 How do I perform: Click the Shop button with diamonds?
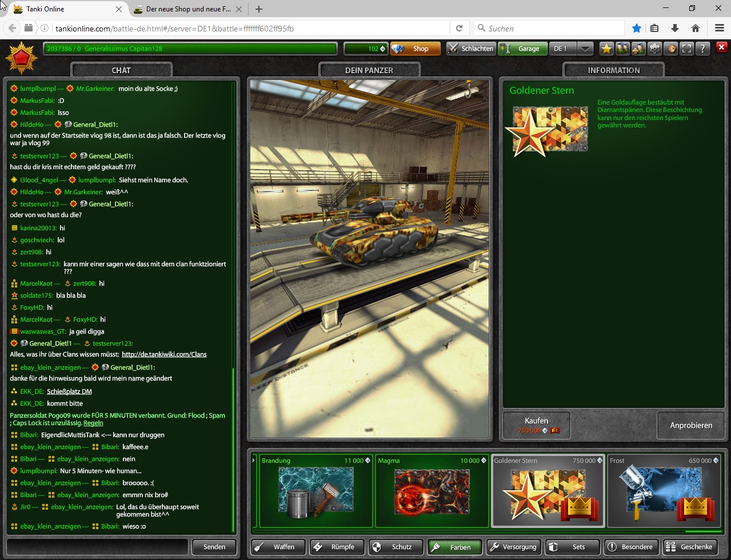pyautogui.click(x=415, y=49)
